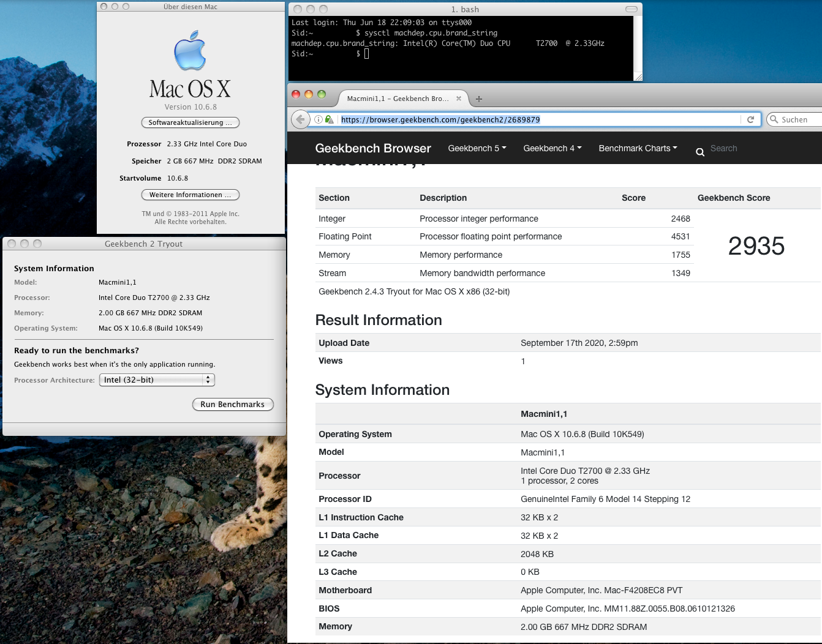Click the Run Benchmarks button

[232, 405]
